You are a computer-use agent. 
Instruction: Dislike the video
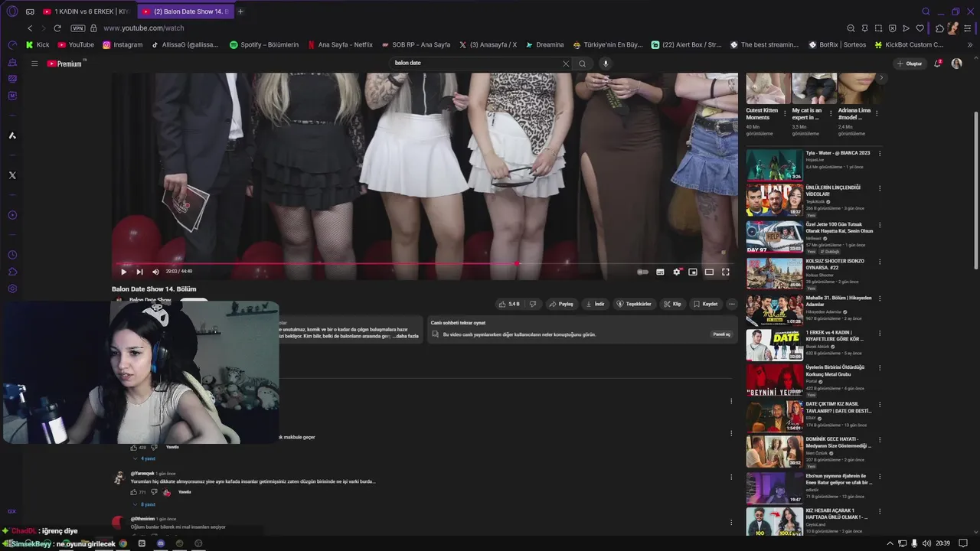tap(533, 304)
